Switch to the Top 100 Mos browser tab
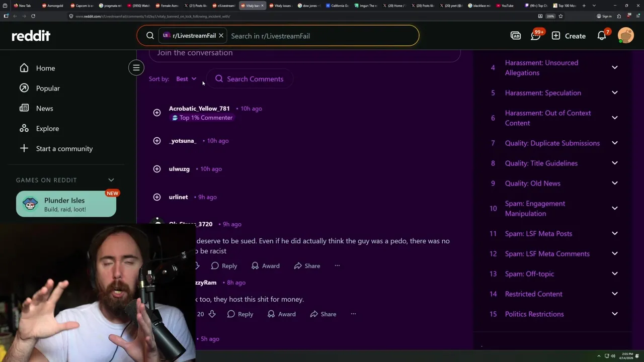Viewport: 644px width, 362px height. pyautogui.click(x=565, y=6)
